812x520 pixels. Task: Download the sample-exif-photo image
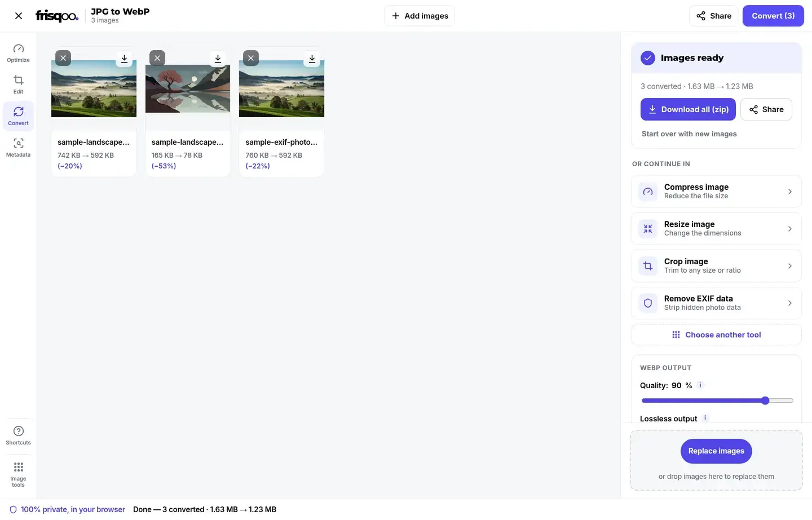(312, 58)
